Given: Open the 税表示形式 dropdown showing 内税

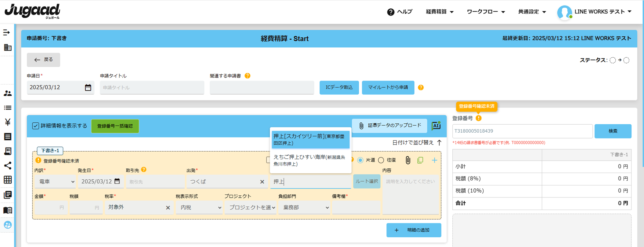Looking at the screenshot, I should (x=199, y=208).
